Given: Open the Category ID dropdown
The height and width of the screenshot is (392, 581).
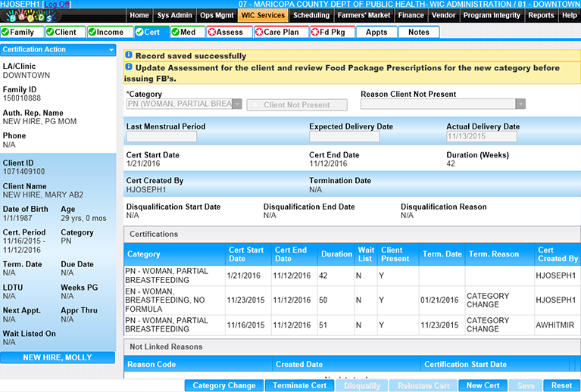Looking at the screenshot, I should pyautogui.click(x=236, y=104).
